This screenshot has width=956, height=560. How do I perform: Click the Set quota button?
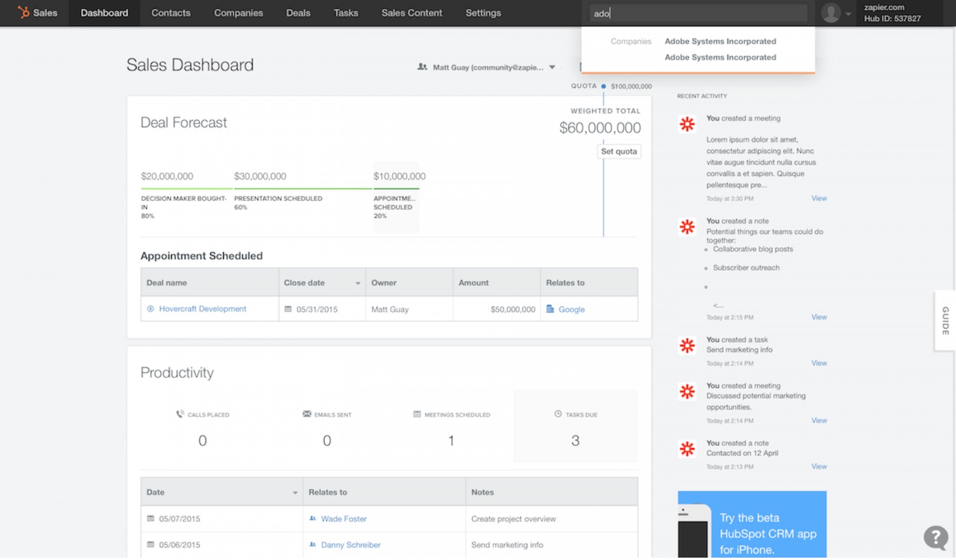click(x=619, y=151)
